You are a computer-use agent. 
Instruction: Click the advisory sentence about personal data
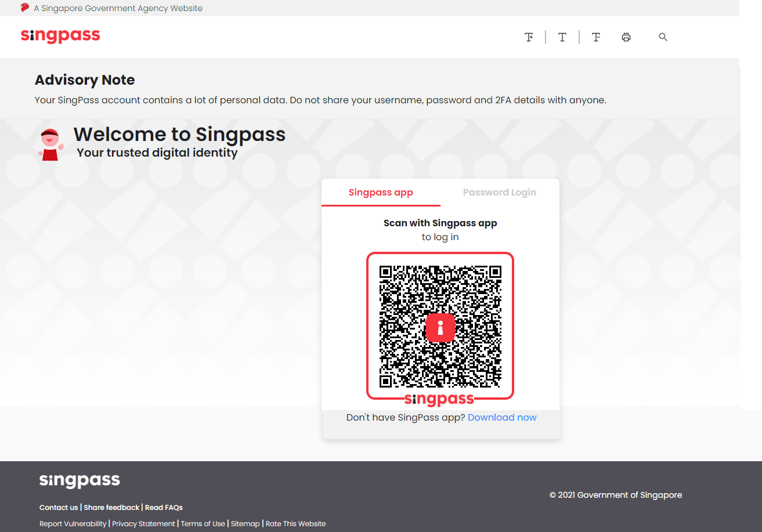(x=320, y=100)
